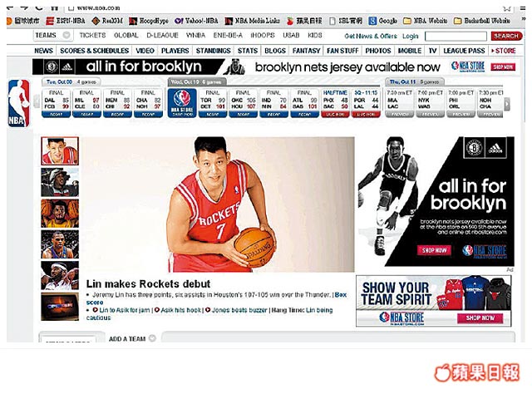Image resolution: width=532 pixels, height=399 pixels.
Task: Go to the STORE menu item
Action: pos(504,51)
